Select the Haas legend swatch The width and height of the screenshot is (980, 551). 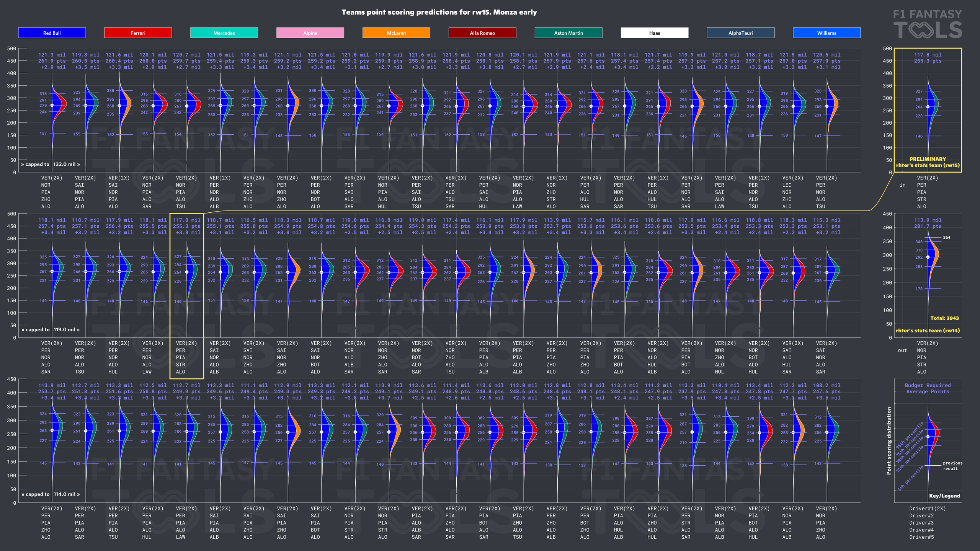(x=655, y=33)
